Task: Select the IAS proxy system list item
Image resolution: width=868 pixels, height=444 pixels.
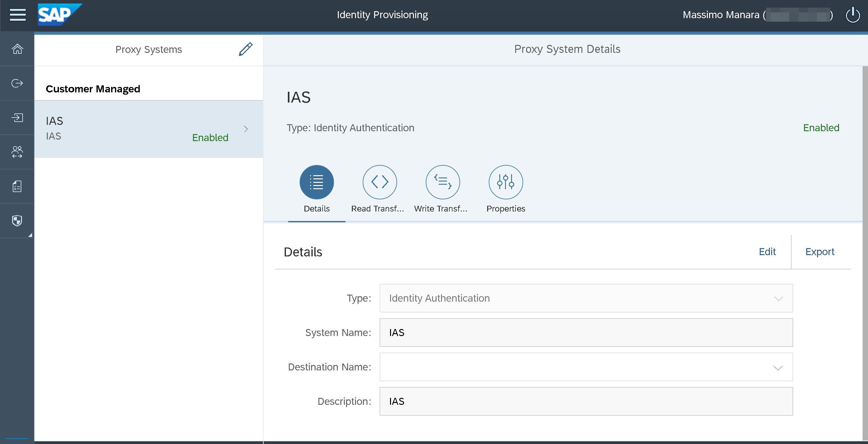Action: (x=149, y=129)
